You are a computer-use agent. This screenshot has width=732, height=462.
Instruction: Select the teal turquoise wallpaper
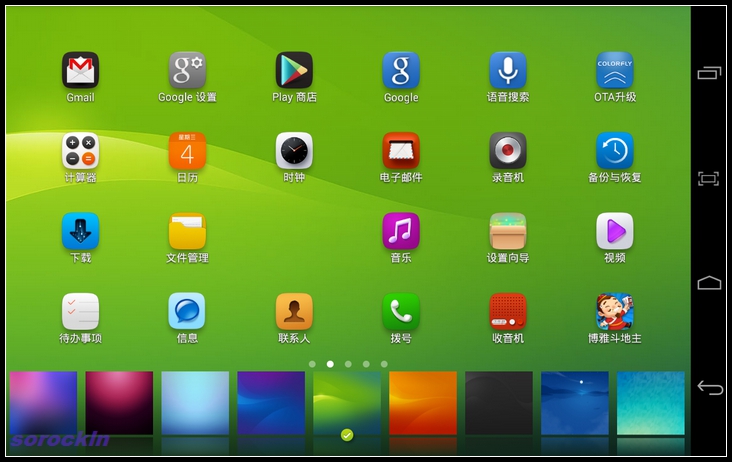pyautogui.click(x=651, y=403)
